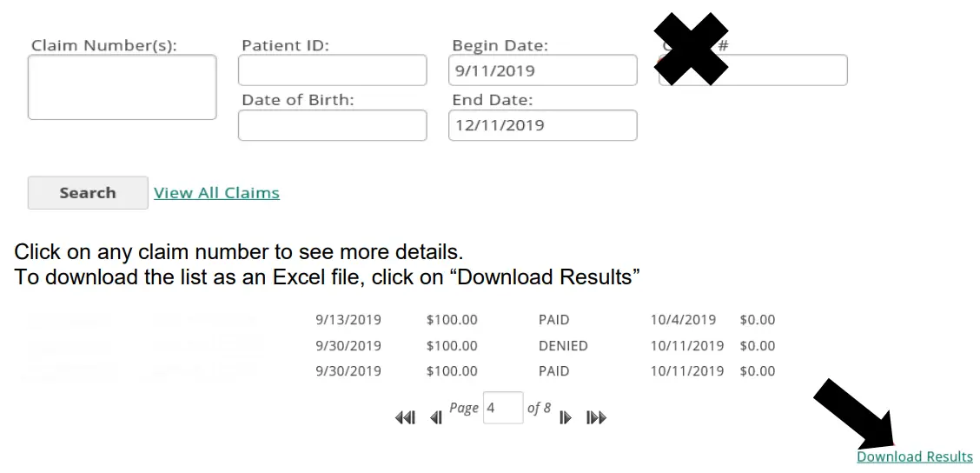Download Results as an Excel file
The width and height of the screenshot is (980, 473).
914,456
